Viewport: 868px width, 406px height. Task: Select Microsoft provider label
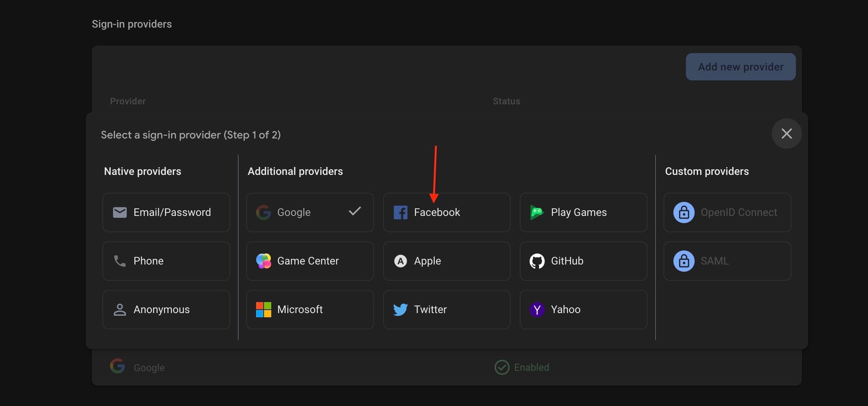pyautogui.click(x=300, y=310)
